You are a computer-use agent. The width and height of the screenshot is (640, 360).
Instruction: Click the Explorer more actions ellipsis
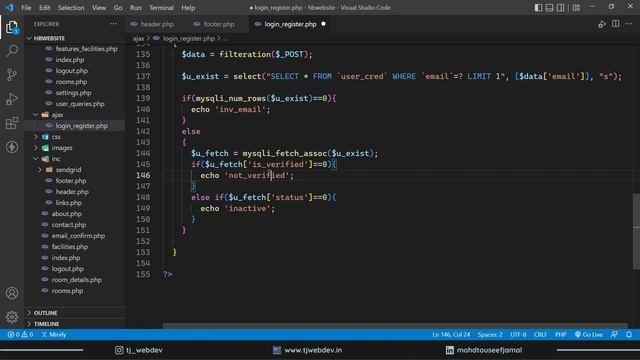[113, 24]
